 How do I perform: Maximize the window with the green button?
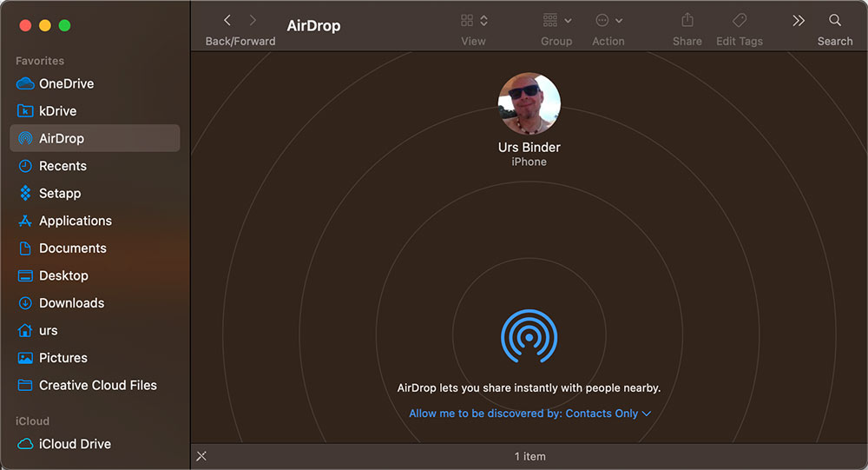(65, 25)
